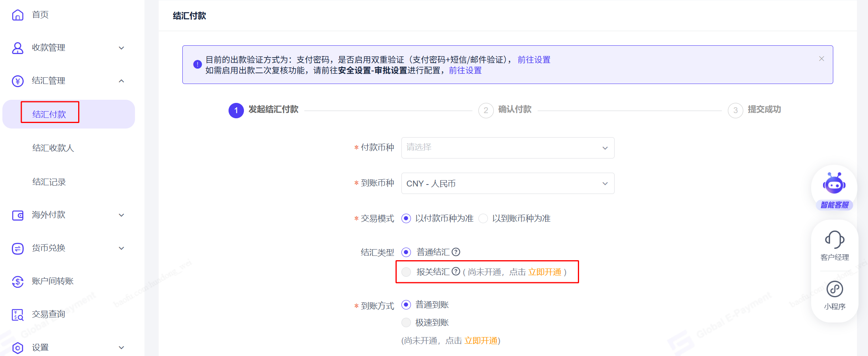The width and height of the screenshot is (868, 356).
Task: Click help icon next to 报关结汇
Action: 456,272
